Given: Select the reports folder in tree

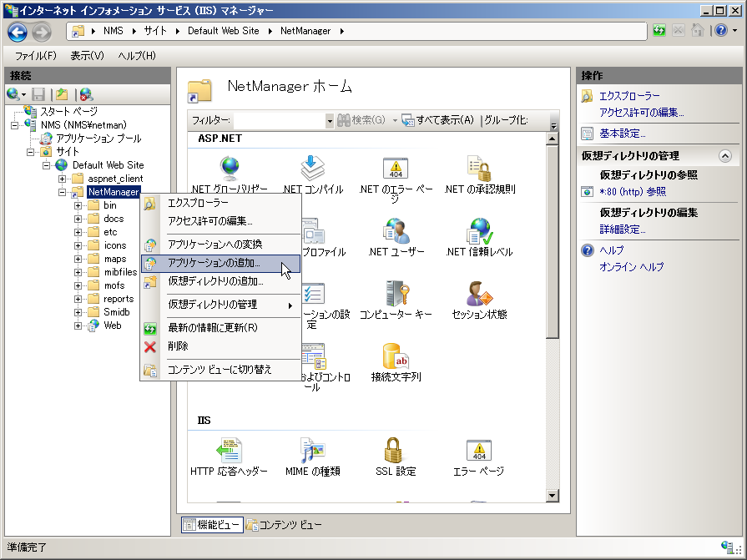Looking at the screenshot, I should tap(119, 299).
